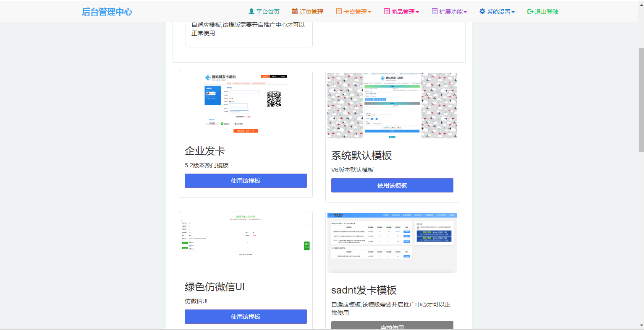The width and height of the screenshot is (644, 330).
Task: Expand the 系统设置 dropdown menu
Action: click(497, 11)
